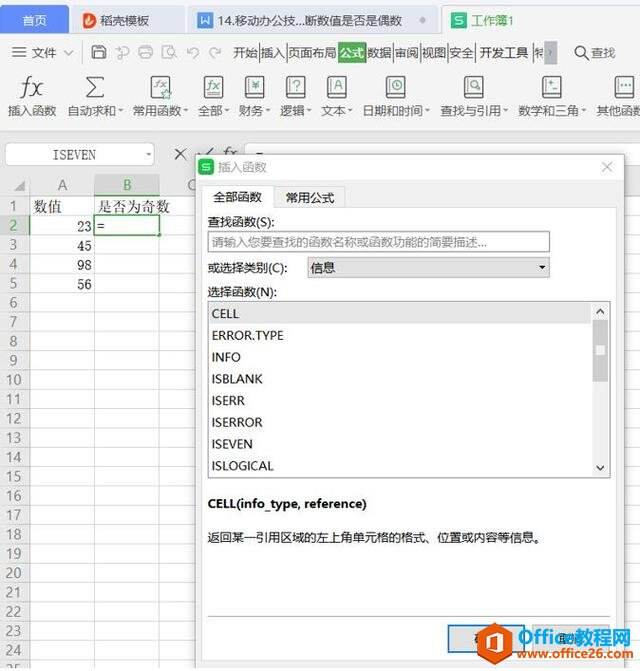Image resolution: width=640 pixels, height=671 pixels.
Task: Click the 查找函数 search input field
Action: click(x=379, y=242)
